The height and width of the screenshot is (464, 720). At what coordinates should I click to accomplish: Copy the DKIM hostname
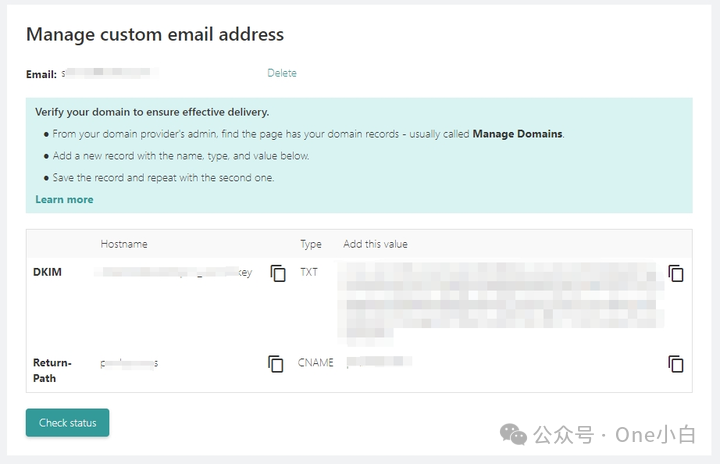point(278,273)
